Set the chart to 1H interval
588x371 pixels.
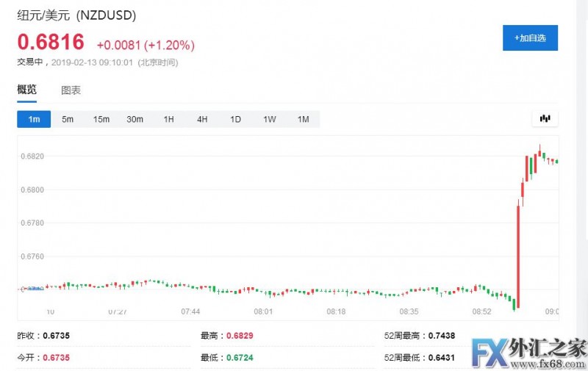pyautogui.click(x=168, y=119)
